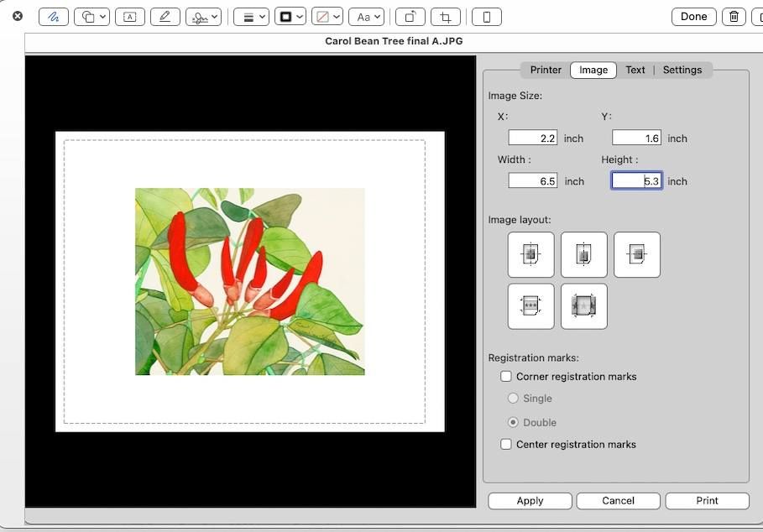Click the device annotate icon
Screen dimensions: 763x532
487,17
